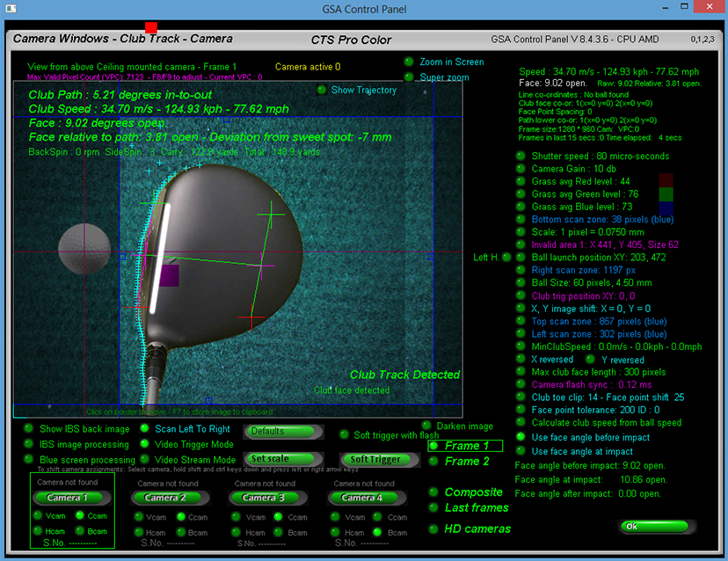Select the Top scan zone setting
Screen dimensions: 728x561
521,321
